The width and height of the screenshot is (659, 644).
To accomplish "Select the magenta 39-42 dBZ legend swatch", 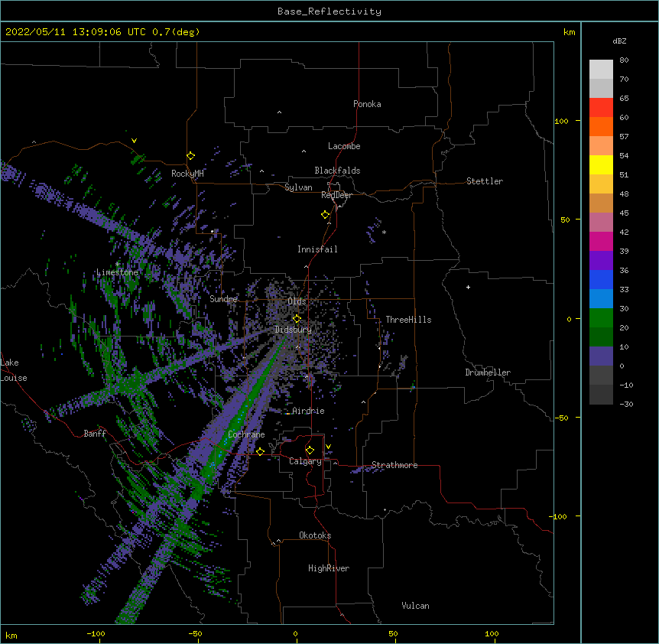I will (x=601, y=241).
